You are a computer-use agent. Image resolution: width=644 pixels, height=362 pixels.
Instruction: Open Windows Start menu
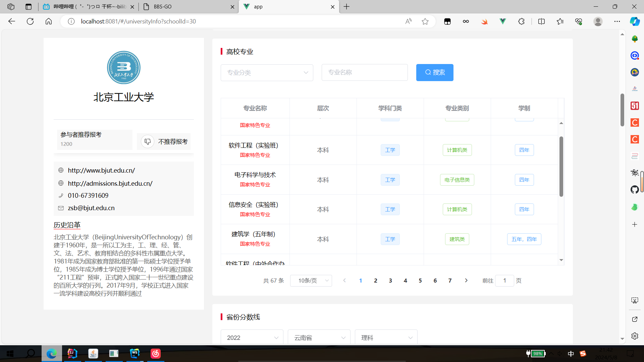[10, 354]
